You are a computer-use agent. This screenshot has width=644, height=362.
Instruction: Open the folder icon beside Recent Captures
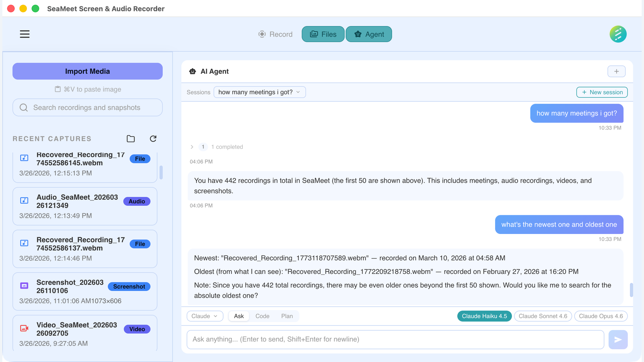click(x=131, y=138)
